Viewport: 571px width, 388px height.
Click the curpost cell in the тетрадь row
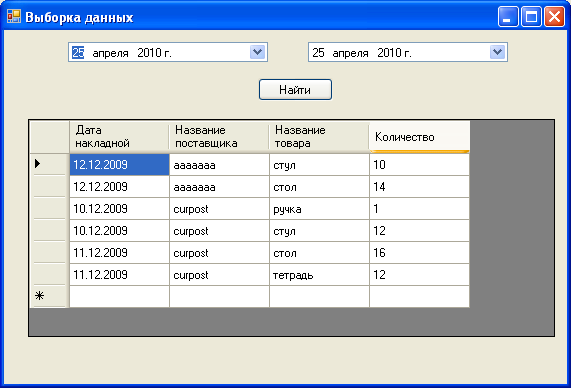pyautogui.click(x=219, y=274)
